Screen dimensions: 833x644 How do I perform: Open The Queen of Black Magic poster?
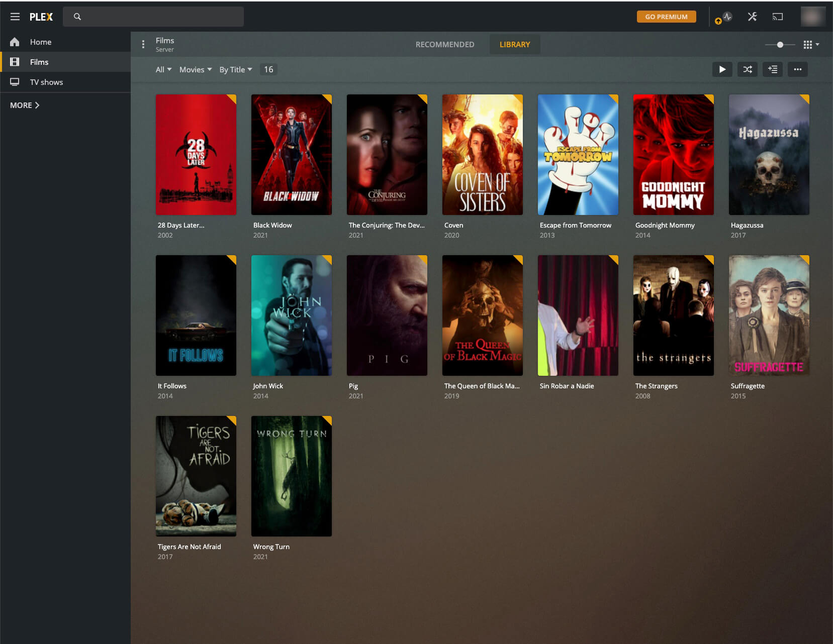pos(483,315)
